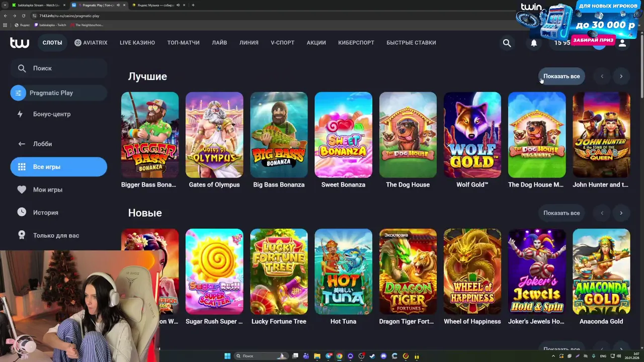The image size is (644, 362).
Task: Launch Sweet Bonanza slot
Action: (343, 135)
